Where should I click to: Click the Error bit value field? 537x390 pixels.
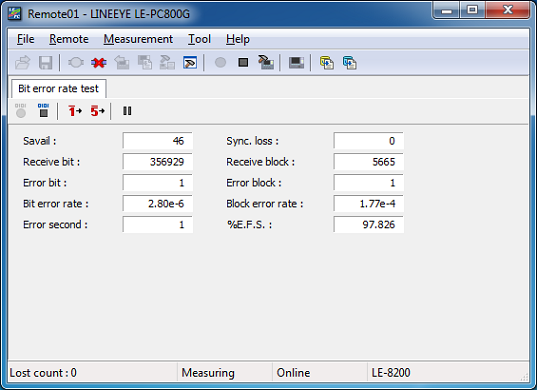point(158,183)
